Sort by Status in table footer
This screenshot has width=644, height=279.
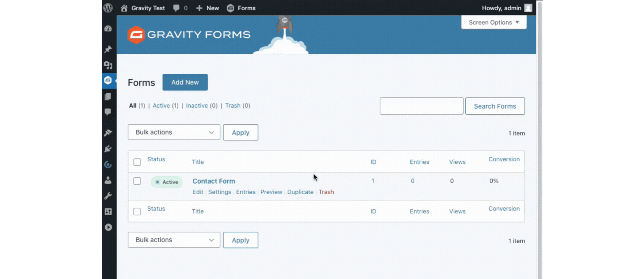click(x=156, y=209)
